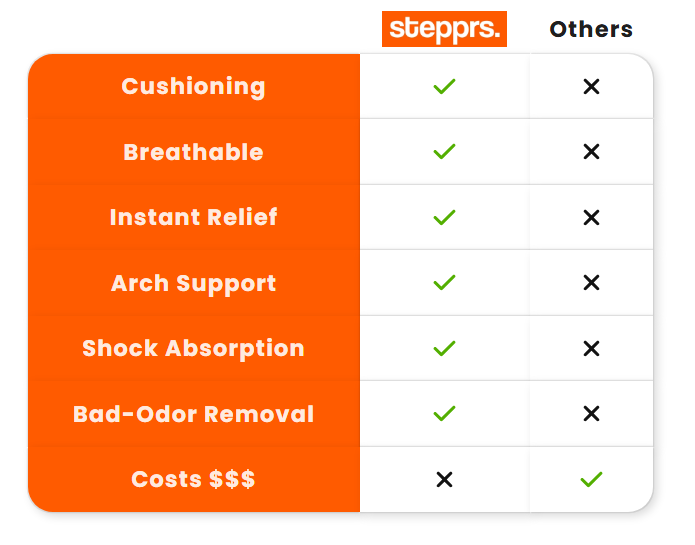Click the green checkmark for Cushioning
This screenshot has width=695, height=545.
[x=445, y=87]
